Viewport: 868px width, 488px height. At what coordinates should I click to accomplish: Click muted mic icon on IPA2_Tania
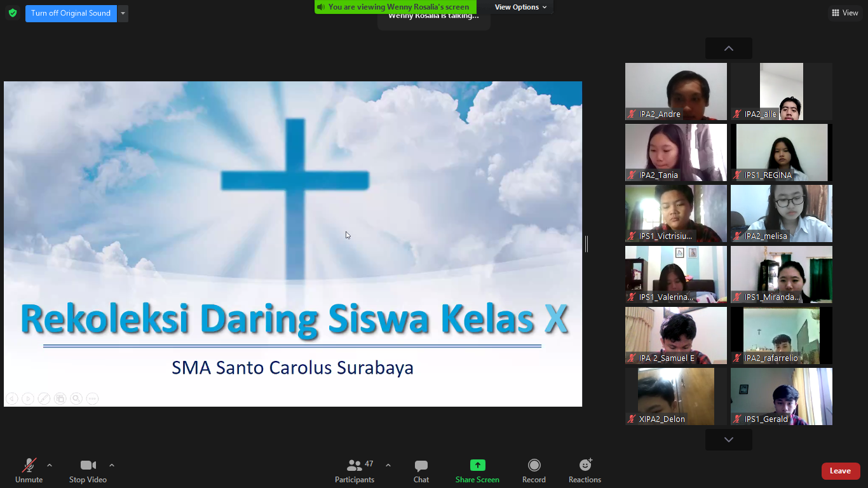coord(632,175)
